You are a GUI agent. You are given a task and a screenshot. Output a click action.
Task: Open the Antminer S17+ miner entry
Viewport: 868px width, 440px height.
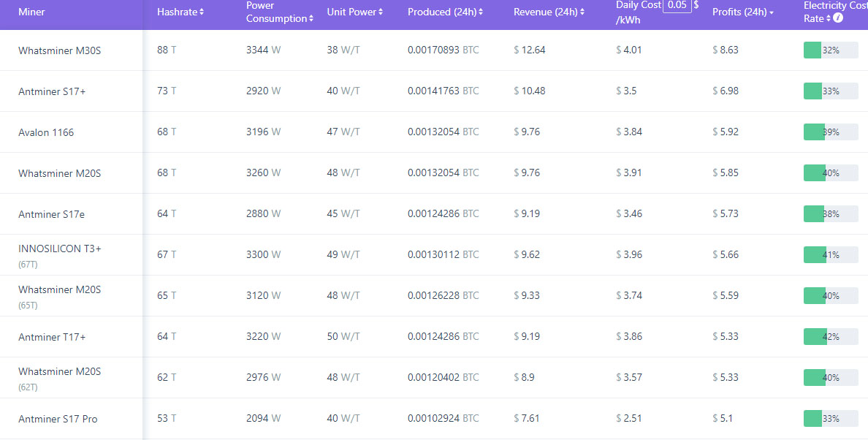point(53,91)
